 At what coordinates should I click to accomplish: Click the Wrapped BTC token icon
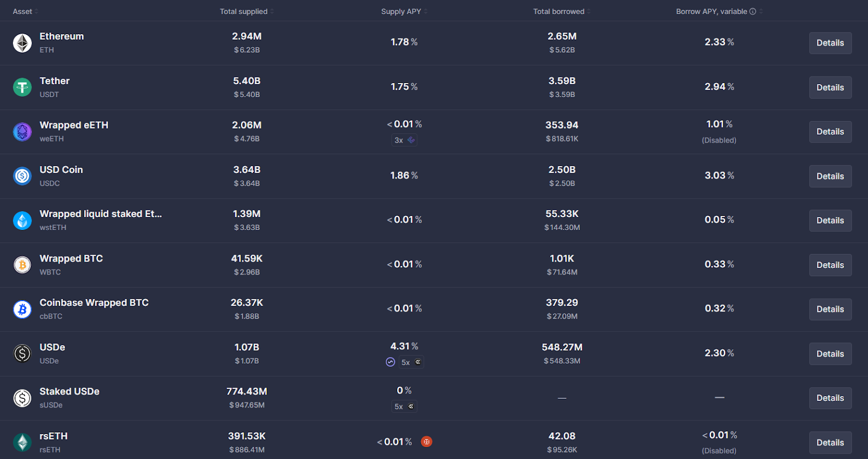click(22, 265)
